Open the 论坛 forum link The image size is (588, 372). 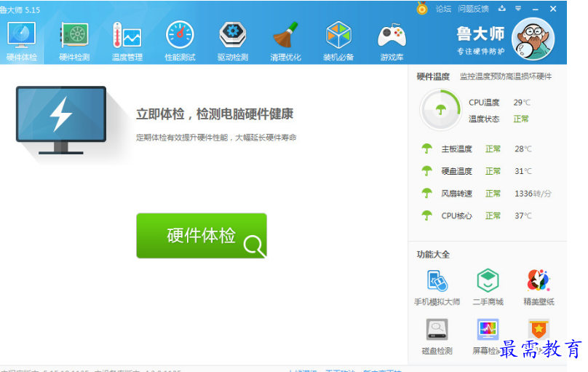(443, 9)
